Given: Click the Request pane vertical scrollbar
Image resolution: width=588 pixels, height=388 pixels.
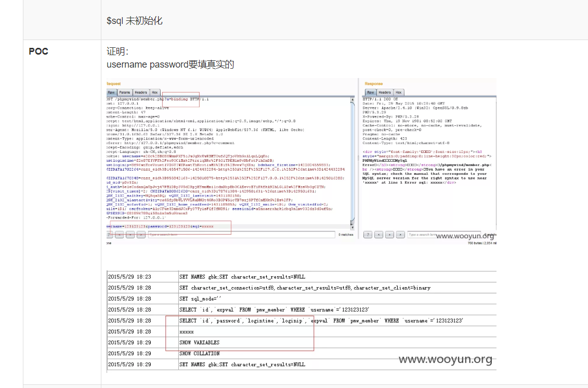Looking at the screenshot, I should 353,156.
